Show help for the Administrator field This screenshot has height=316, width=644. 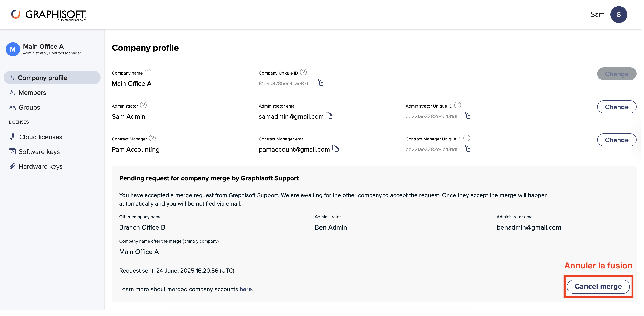(x=143, y=105)
